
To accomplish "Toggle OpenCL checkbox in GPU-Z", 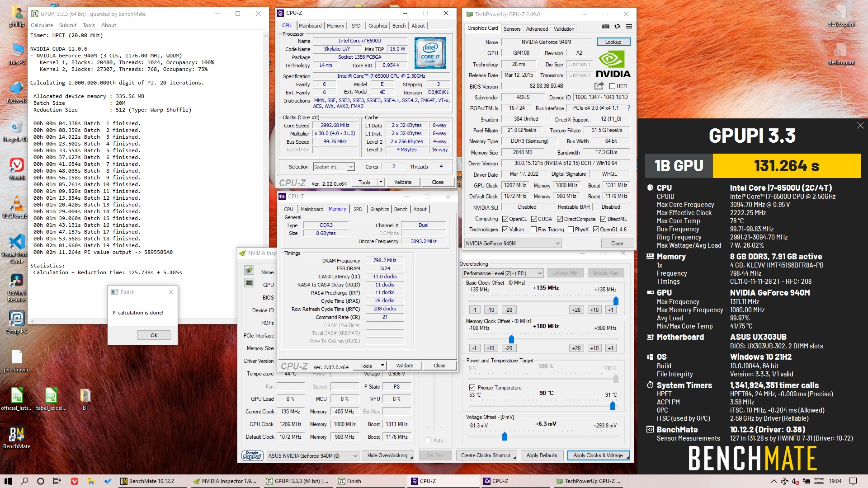I will [505, 219].
